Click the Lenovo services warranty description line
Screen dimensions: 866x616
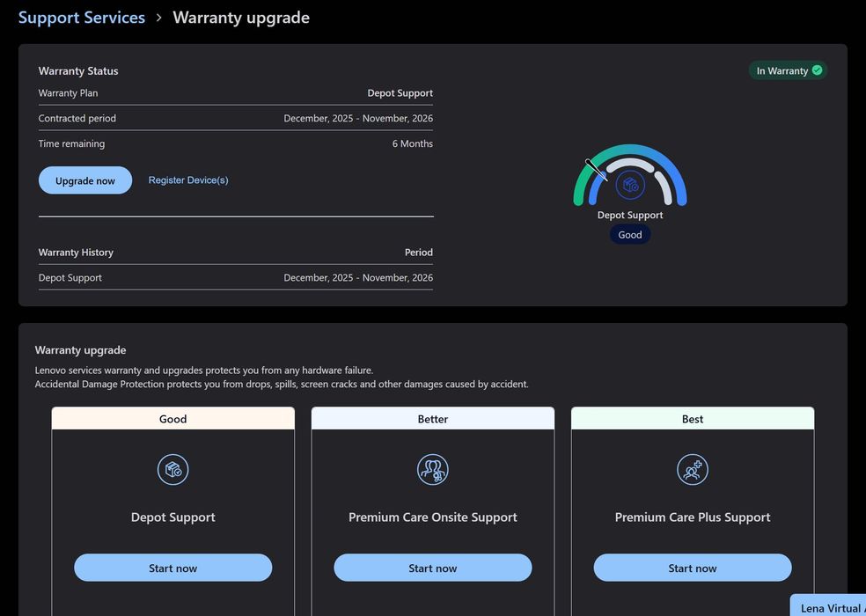pos(204,370)
